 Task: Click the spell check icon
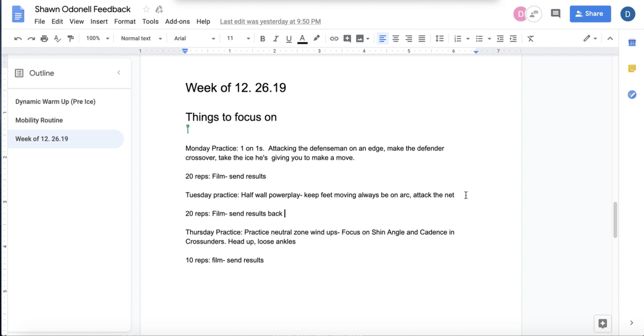click(x=57, y=38)
